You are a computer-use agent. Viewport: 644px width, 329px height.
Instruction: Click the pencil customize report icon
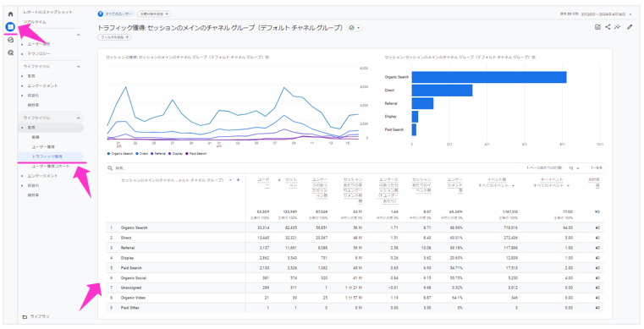[630, 27]
